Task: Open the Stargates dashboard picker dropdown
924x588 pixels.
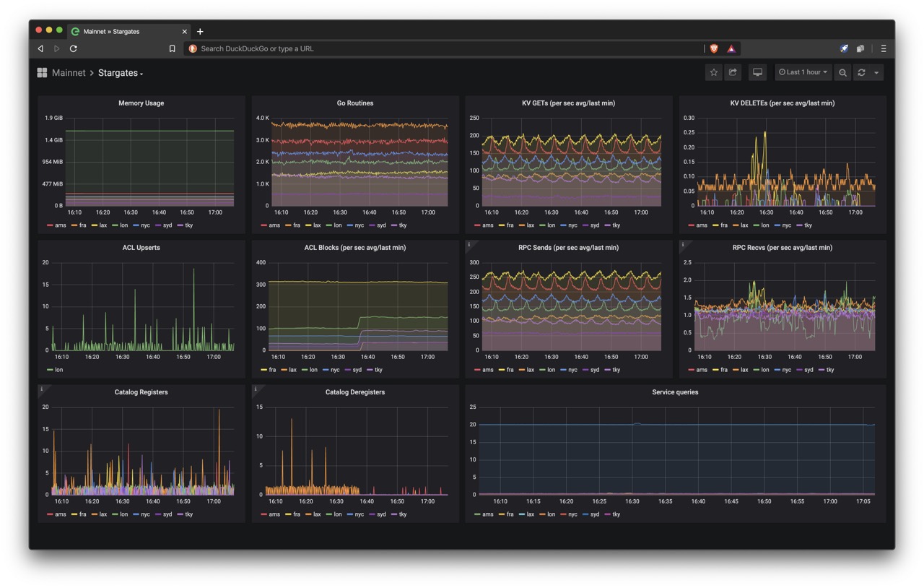Action: click(x=121, y=73)
